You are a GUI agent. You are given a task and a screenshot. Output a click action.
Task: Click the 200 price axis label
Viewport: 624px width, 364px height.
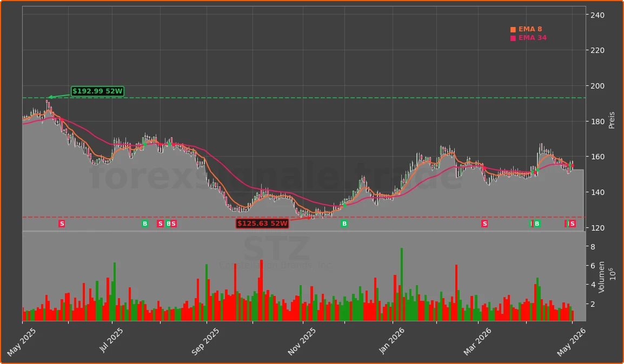tap(598, 86)
